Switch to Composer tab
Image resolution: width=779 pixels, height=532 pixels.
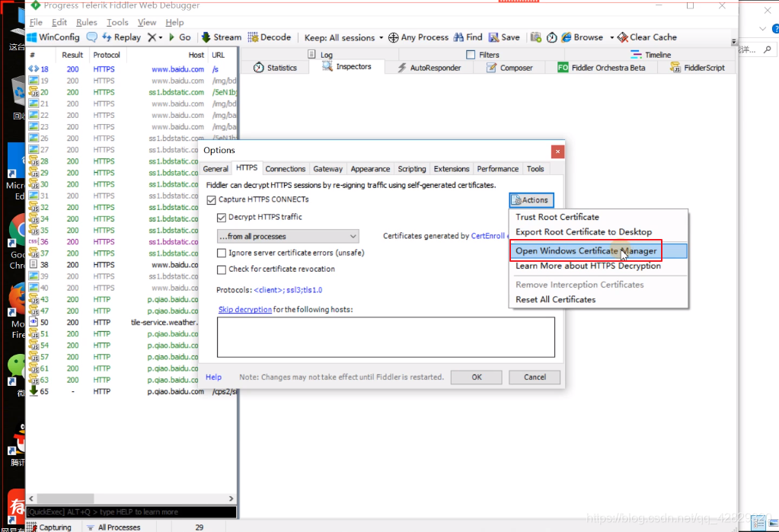click(509, 68)
